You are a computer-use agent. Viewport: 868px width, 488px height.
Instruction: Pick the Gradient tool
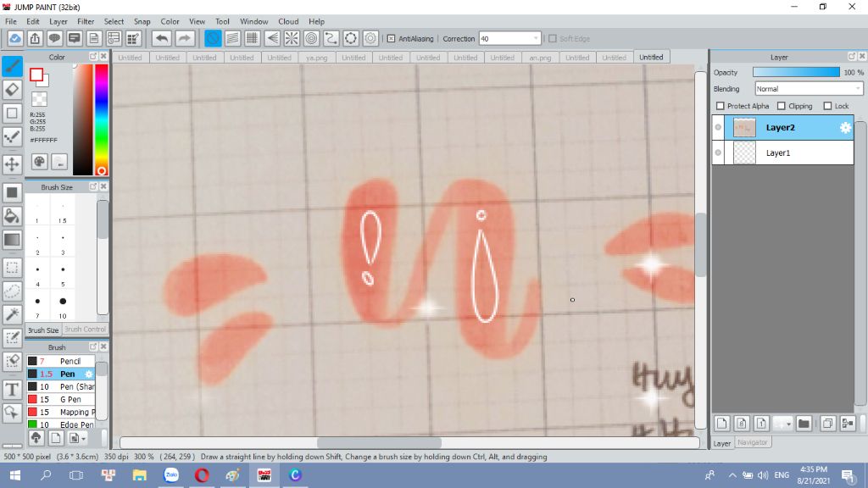point(12,240)
